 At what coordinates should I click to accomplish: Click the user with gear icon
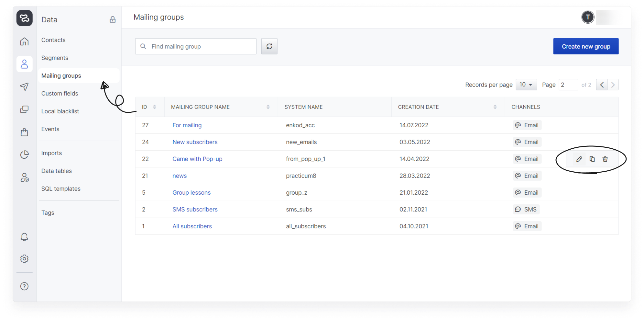point(24,177)
